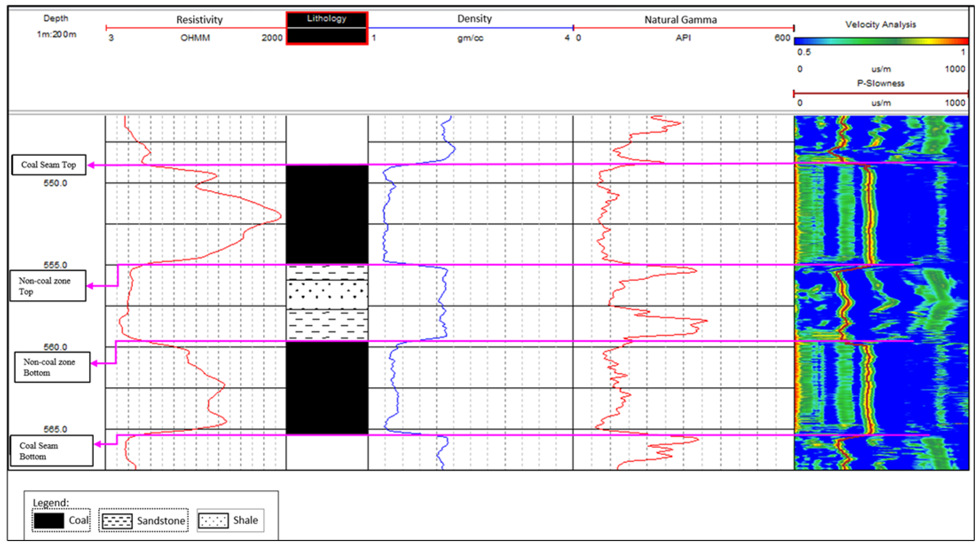Click the 555.0 depth marker
This screenshot has width=980, height=547.
(x=55, y=265)
